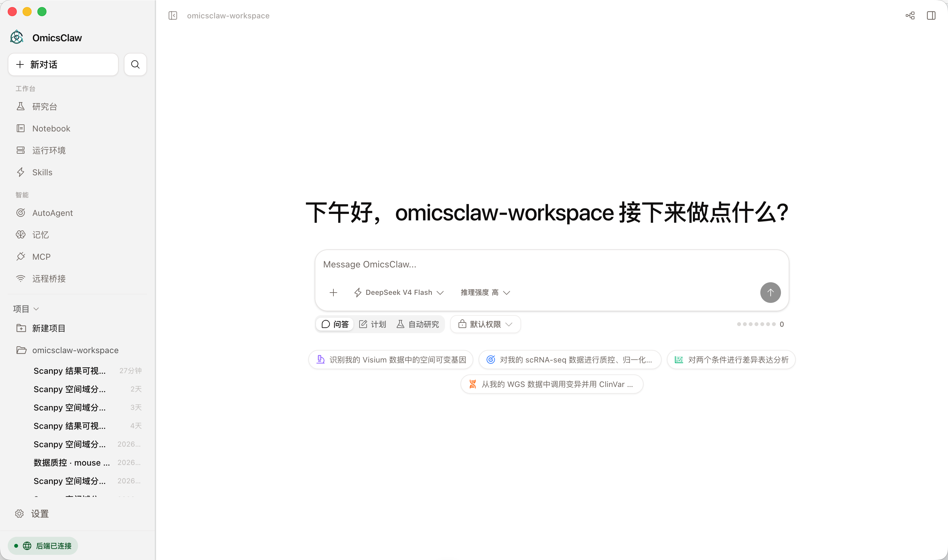Toggle the right side panel icon
948x560 pixels.
(x=931, y=15)
